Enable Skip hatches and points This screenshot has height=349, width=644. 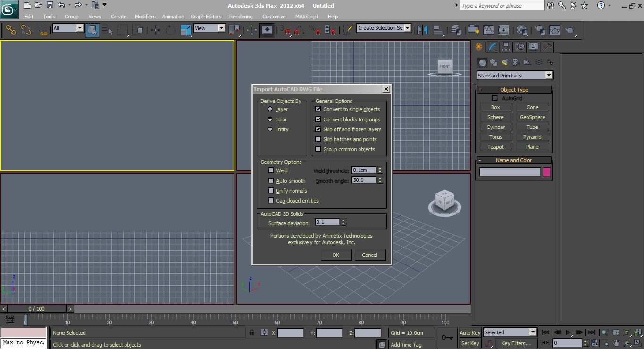coord(318,139)
